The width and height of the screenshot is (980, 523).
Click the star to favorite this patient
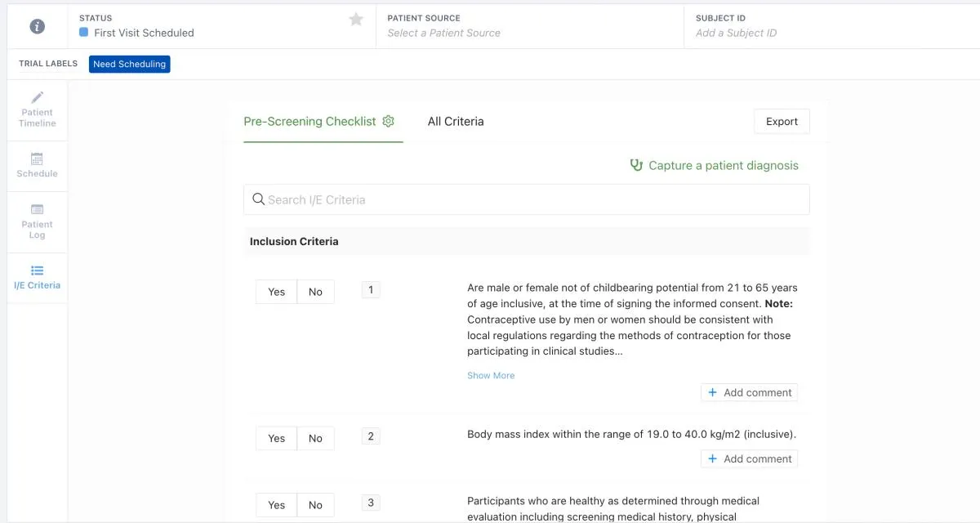[x=355, y=17]
